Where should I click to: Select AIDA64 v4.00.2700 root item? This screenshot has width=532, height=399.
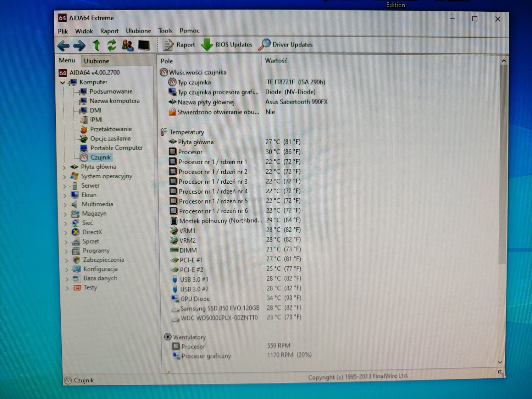[89, 73]
